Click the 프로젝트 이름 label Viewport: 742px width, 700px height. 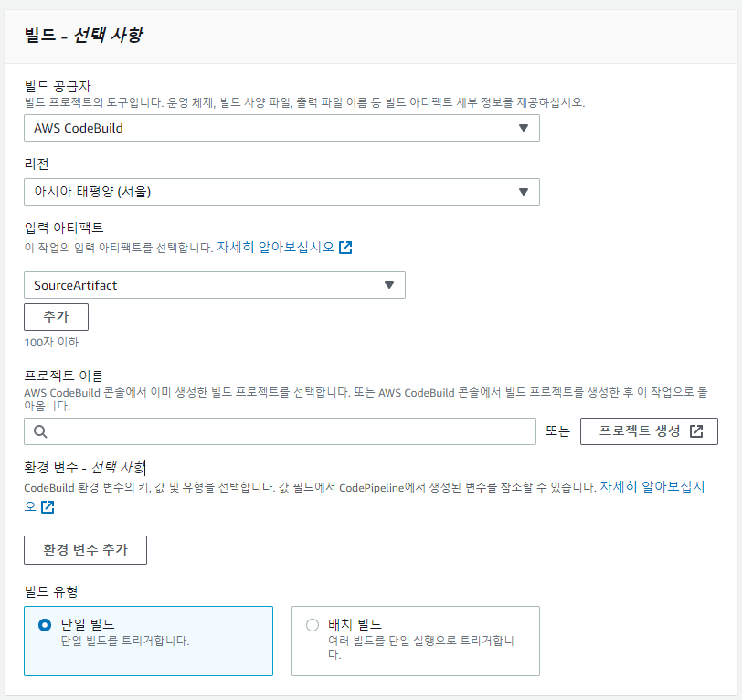(64, 376)
